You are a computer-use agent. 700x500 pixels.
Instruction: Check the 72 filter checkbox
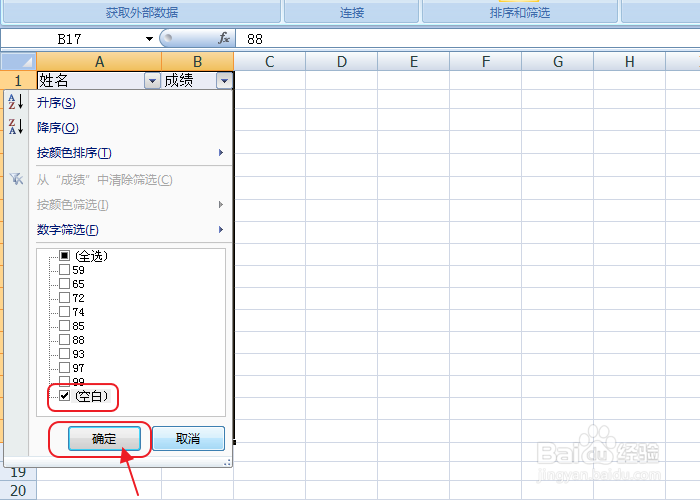click(64, 297)
